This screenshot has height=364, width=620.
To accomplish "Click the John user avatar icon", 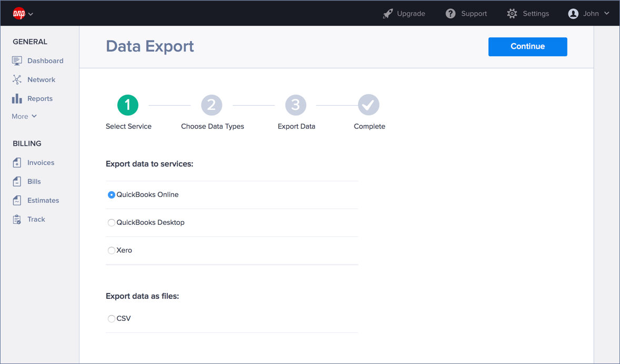I will [573, 14].
